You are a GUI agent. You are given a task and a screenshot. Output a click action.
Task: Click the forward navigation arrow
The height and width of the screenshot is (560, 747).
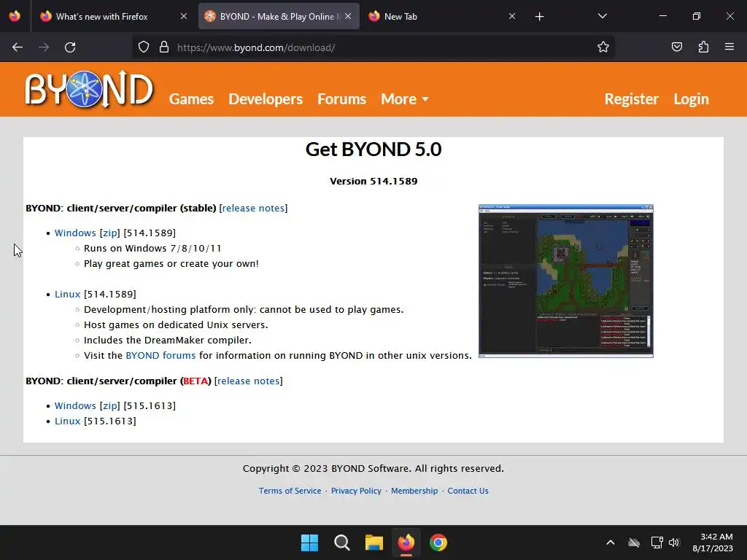(x=44, y=47)
